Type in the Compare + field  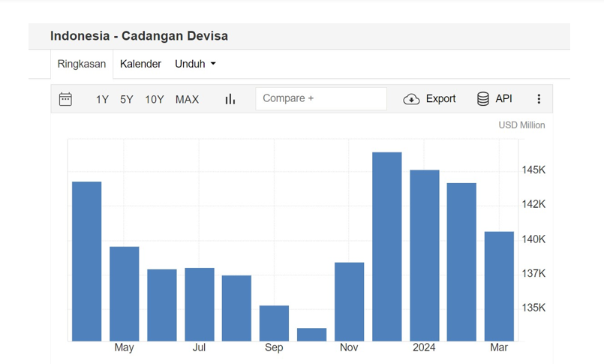(x=320, y=99)
